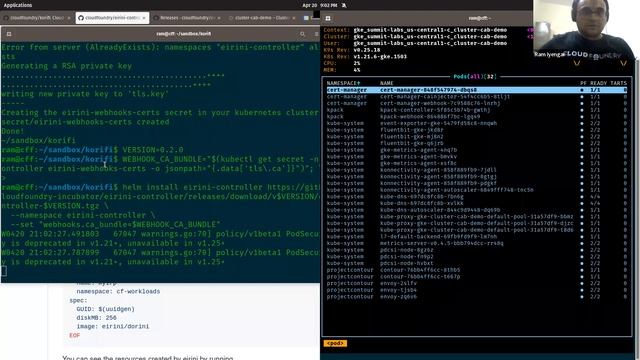Click the secret/eirini-webhooks-certs created line
Viewport: 640px width, 360px height.
click(x=85, y=122)
